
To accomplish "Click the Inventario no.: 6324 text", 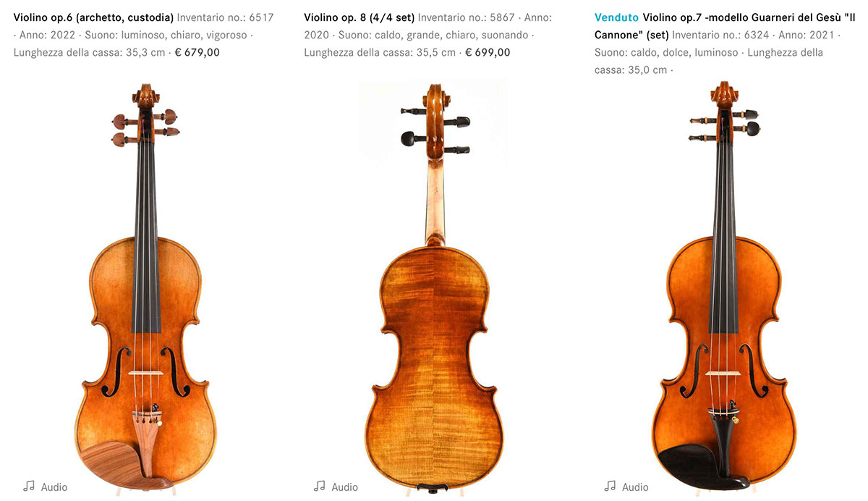I will point(721,35).
